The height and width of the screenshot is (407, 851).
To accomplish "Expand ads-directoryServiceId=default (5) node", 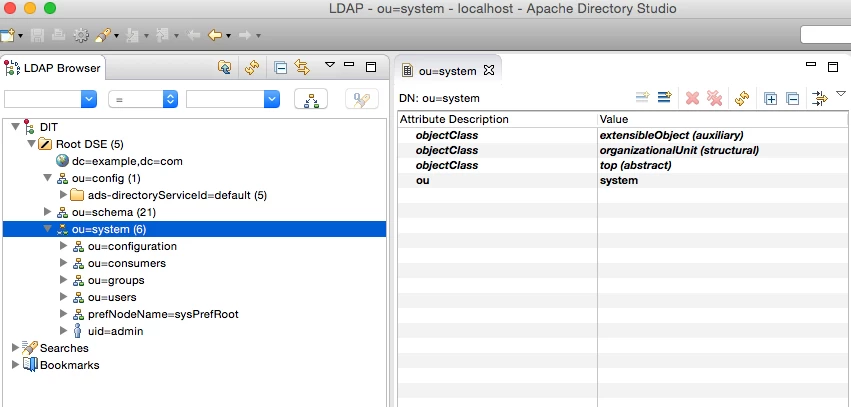I will pyautogui.click(x=63, y=195).
